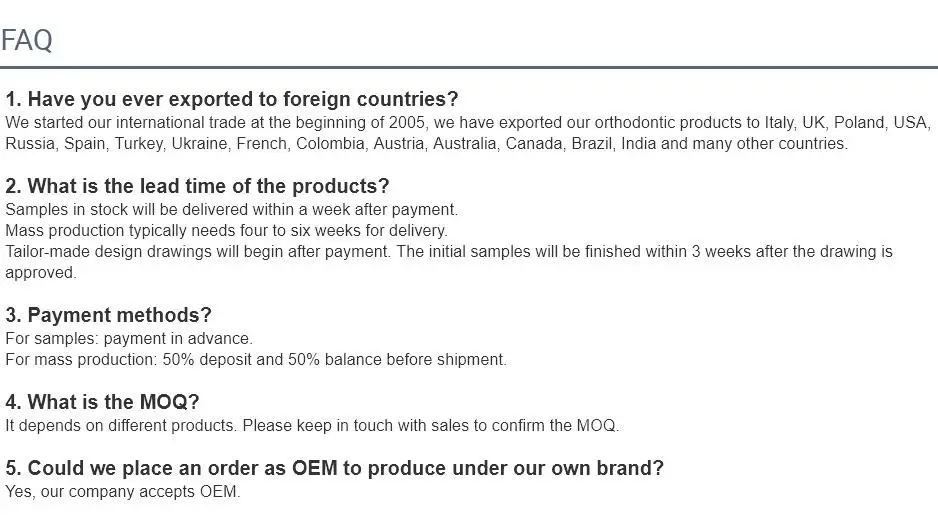Image resolution: width=938 pixels, height=529 pixels.
Task: Click the '50% deposit and 50% balance' line
Action: click(255, 360)
